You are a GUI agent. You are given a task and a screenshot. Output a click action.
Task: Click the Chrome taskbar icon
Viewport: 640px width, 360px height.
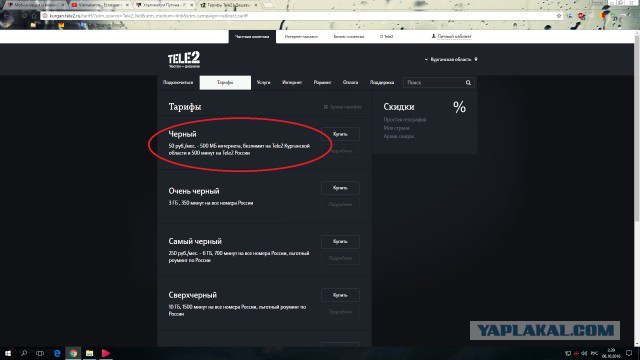click(x=73, y=353)
